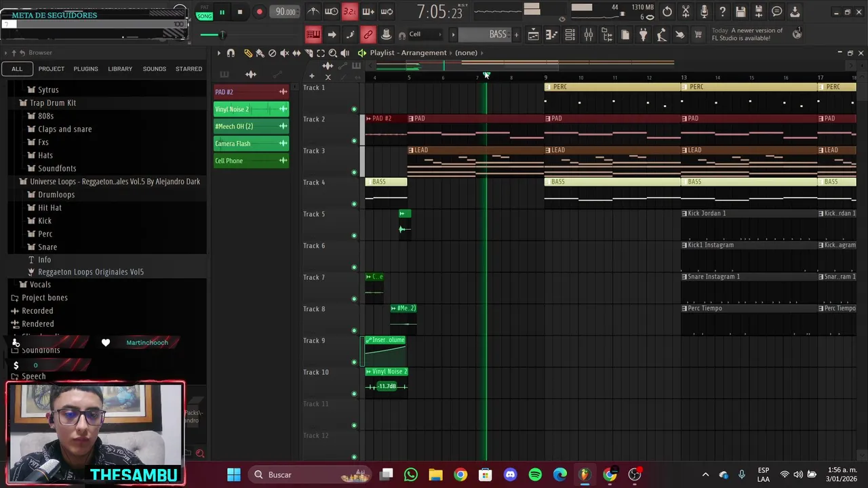Screen dimensions: 868x488
Task: Click the render/export audio icon
Action: 759,12
